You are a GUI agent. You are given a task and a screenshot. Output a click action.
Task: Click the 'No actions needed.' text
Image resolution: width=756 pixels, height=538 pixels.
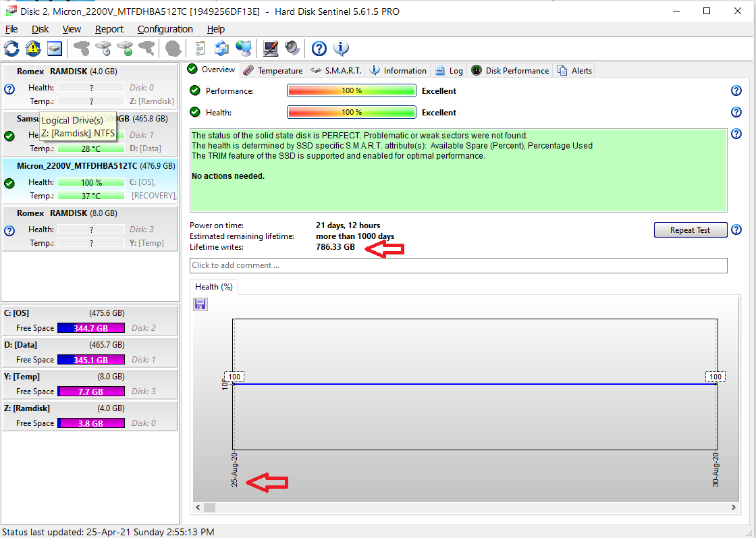point(228,176)
